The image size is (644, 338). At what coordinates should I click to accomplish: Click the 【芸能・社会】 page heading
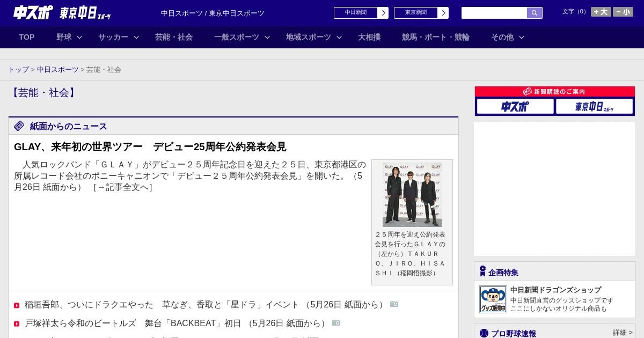pyautogui.click(x=43, y=93)
